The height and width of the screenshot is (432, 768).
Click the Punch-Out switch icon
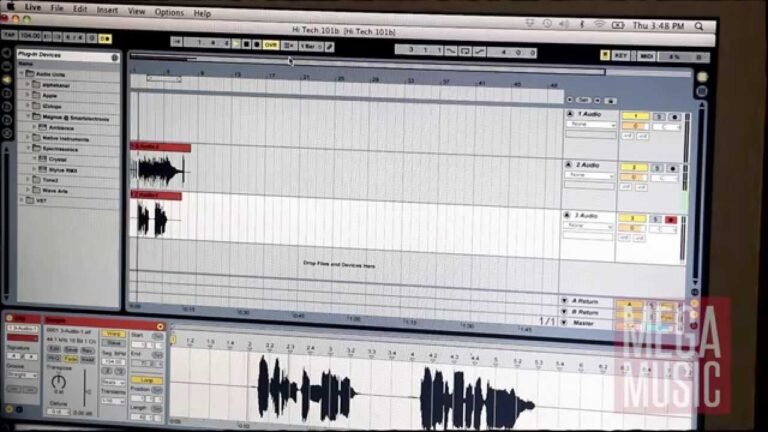[x=479, y=51]
